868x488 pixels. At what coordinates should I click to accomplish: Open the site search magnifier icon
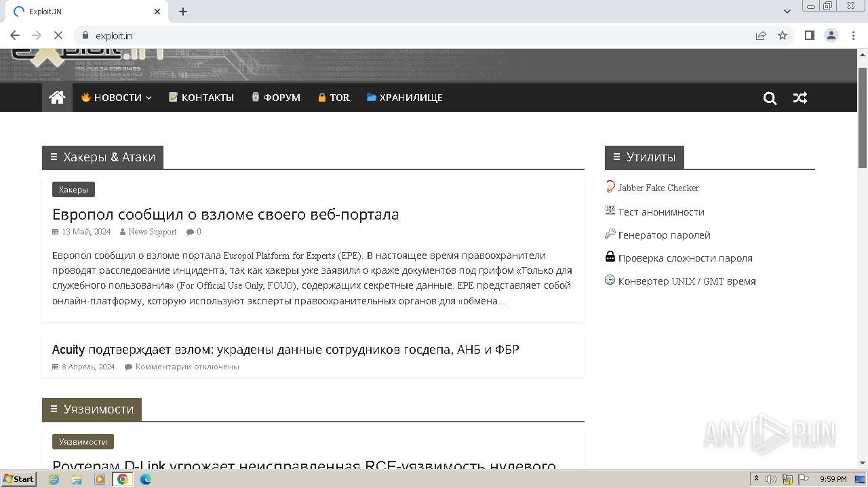(770, 98)
